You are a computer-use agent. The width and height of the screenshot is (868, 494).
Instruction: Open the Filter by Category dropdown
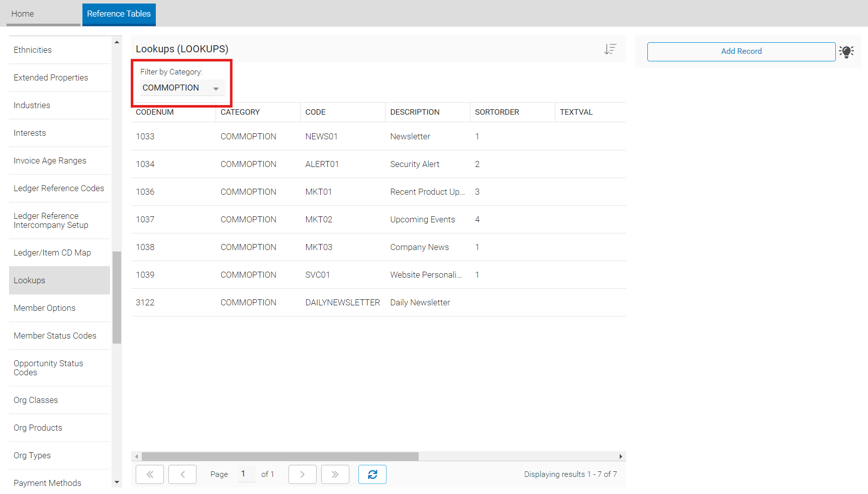[x=182, y=88]
